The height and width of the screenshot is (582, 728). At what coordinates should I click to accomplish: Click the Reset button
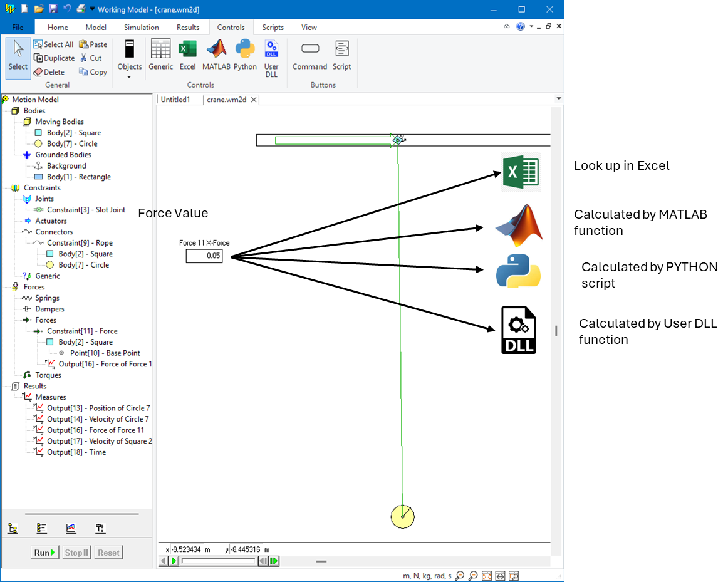coord(108,553)
